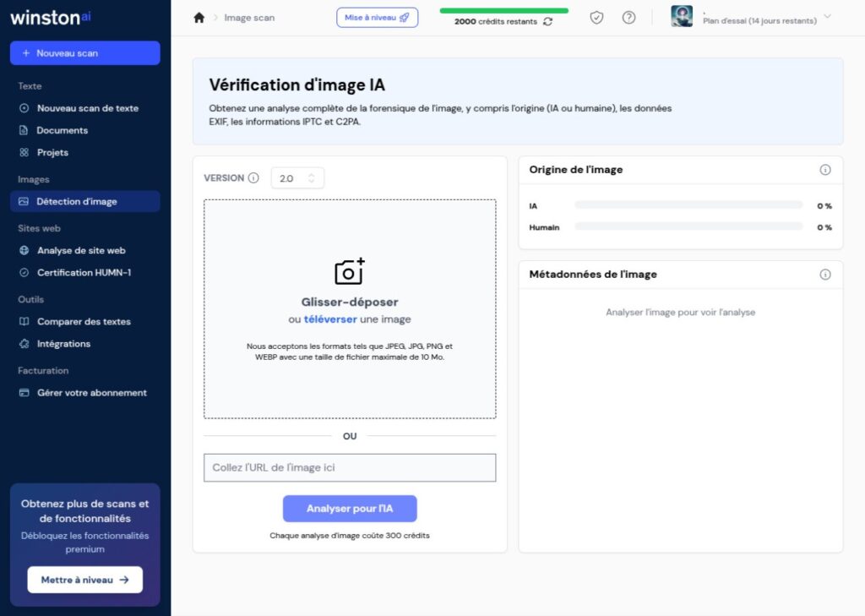865x616 pixels.
Task: Click the téléverser link
Action: pos(329,319)
